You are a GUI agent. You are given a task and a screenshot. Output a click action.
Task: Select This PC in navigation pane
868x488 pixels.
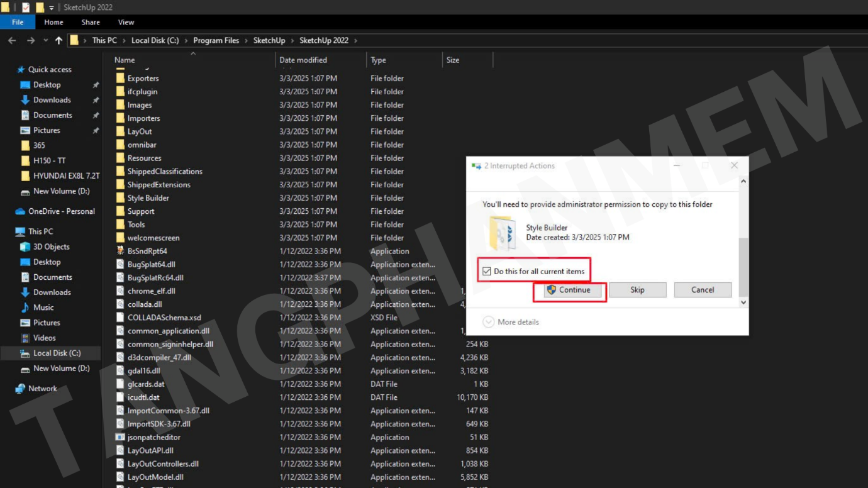(40, 231)
